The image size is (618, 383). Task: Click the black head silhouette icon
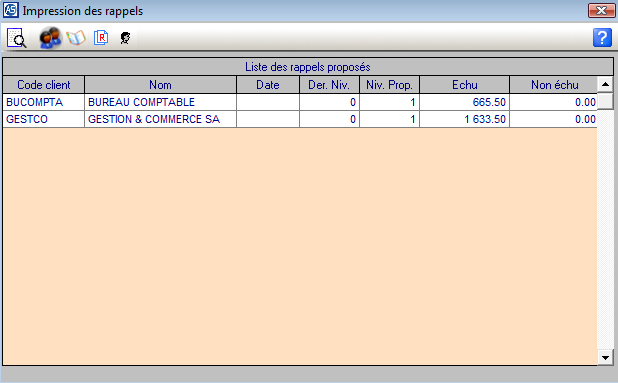point(125,38)
